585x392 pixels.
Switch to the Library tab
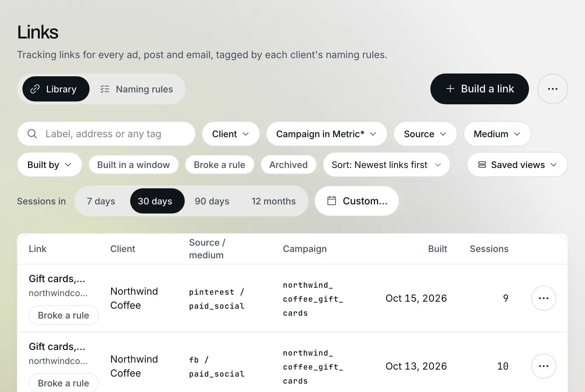(56, 89)
